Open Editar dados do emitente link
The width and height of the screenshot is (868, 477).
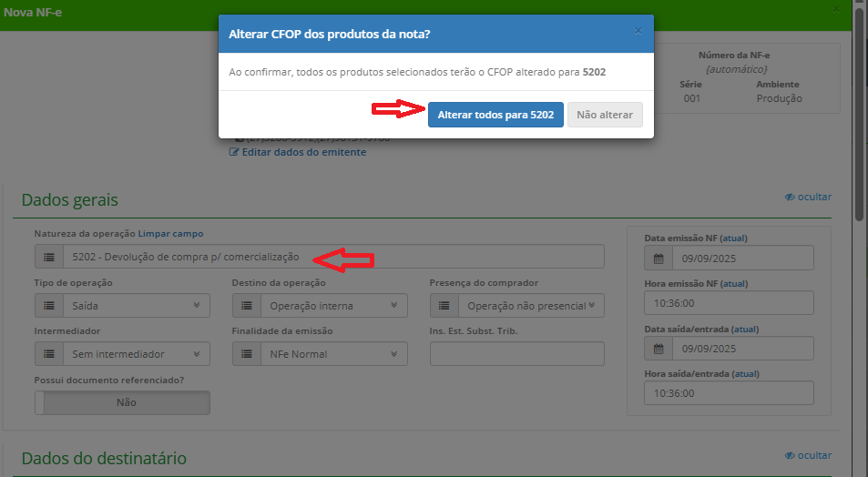point(304,152)
